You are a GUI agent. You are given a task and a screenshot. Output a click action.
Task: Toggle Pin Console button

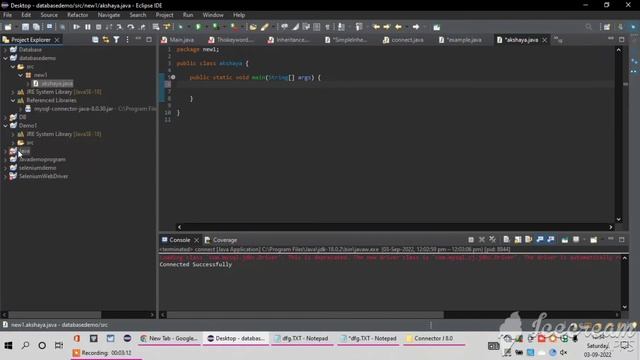pyautogui.click(x=565, y=240)
